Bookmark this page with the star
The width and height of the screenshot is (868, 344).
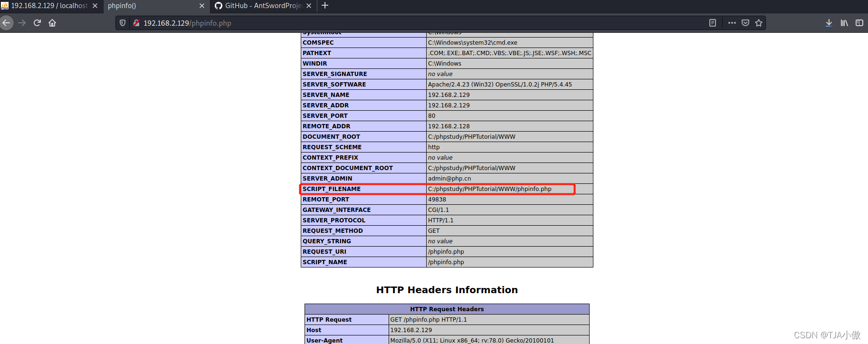tap(759, 23)
